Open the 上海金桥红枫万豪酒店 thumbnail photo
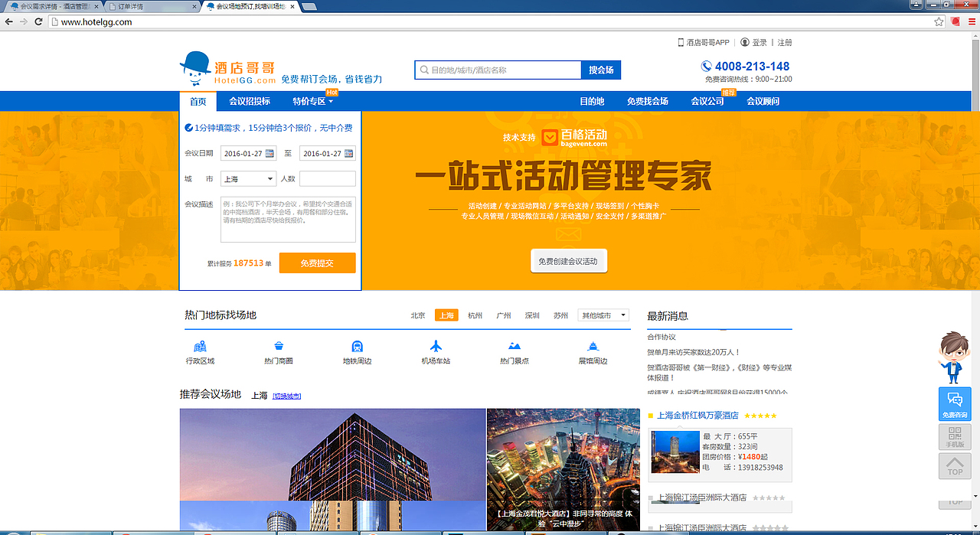Viewport: 980px width, 535px height. coord(675,452)
